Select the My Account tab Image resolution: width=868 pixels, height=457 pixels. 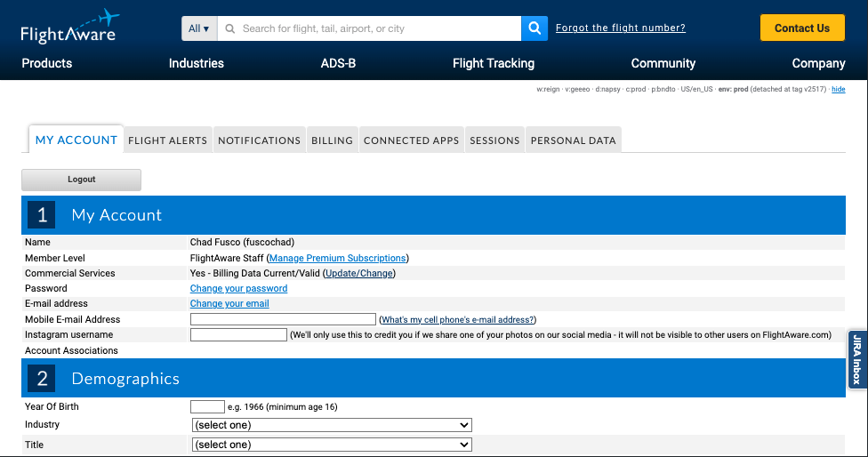76,140
